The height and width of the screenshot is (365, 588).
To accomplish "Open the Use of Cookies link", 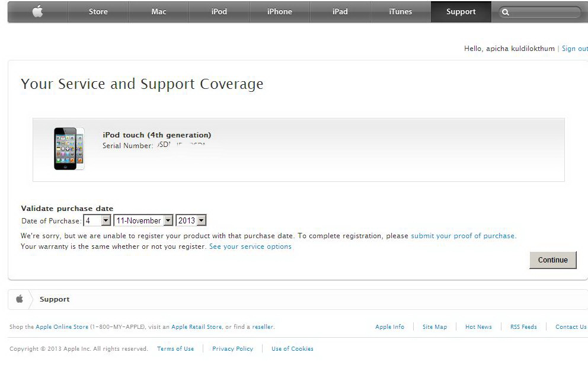I will coord(292,348).
